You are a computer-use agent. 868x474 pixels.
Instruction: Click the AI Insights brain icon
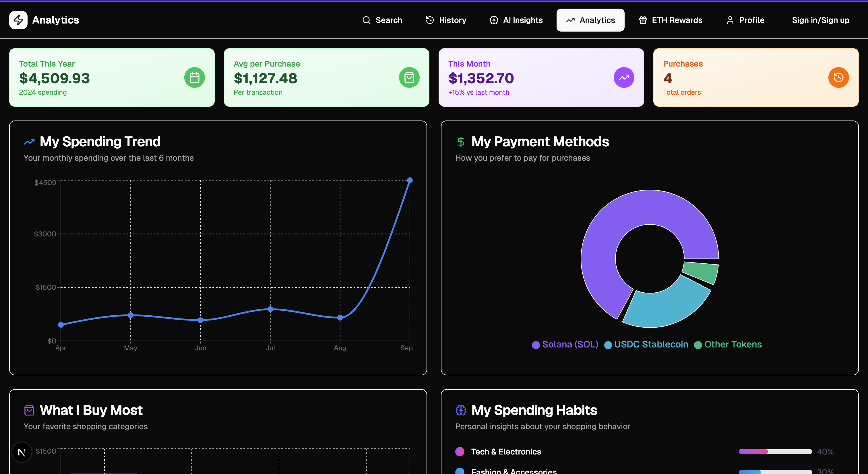click(494, 20)
